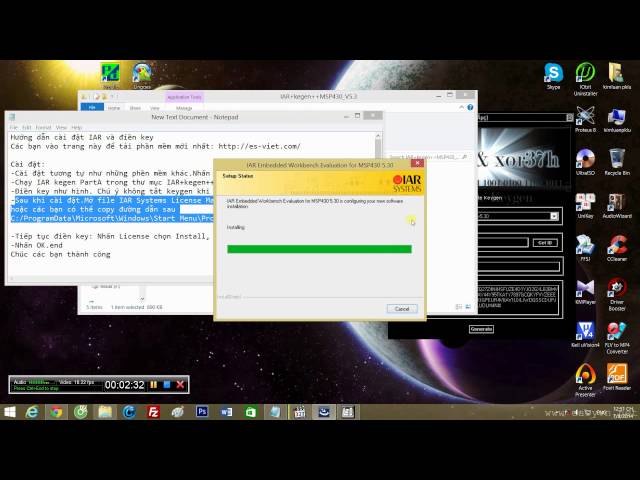Pause the screen recording

154,384
